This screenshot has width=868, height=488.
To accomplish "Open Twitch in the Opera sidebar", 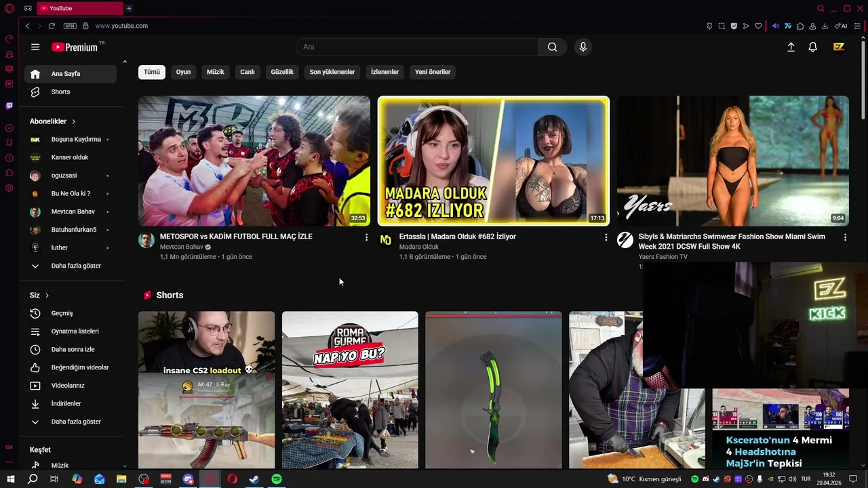I will click(9, 106).
